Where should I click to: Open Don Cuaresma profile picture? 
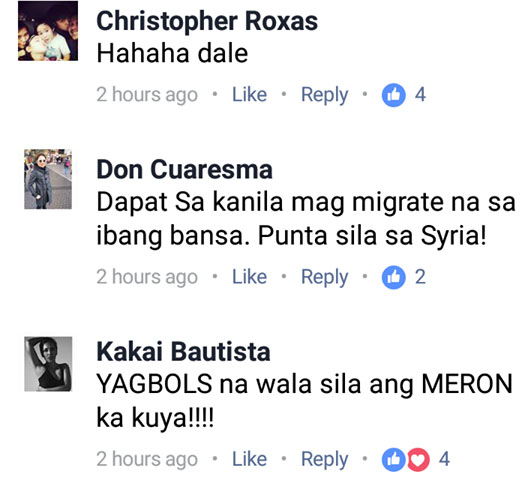[48, 179]
